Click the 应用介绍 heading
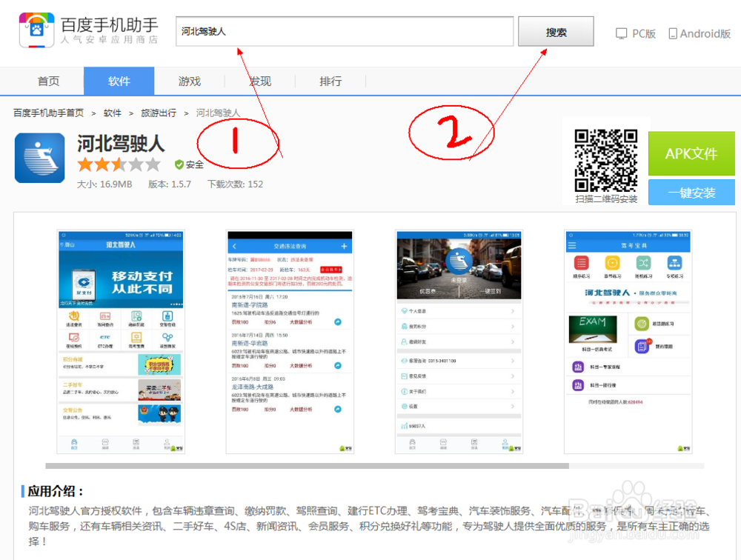Viewport: 741px width, 560px height. point(56,491)
